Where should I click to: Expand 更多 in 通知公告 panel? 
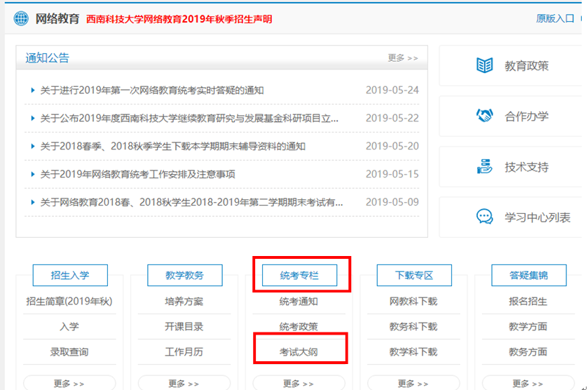402,58
